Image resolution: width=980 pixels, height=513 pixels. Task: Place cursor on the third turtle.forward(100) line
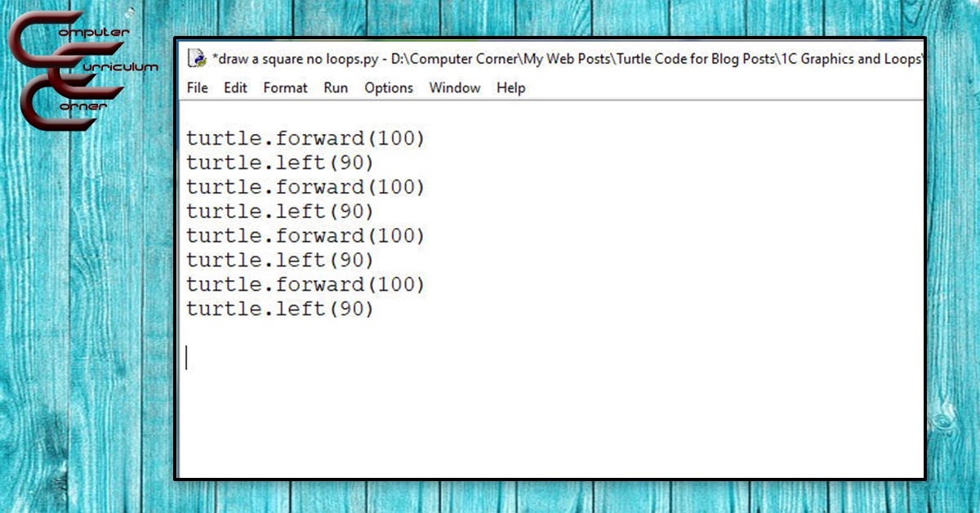[x=305, y=236]
